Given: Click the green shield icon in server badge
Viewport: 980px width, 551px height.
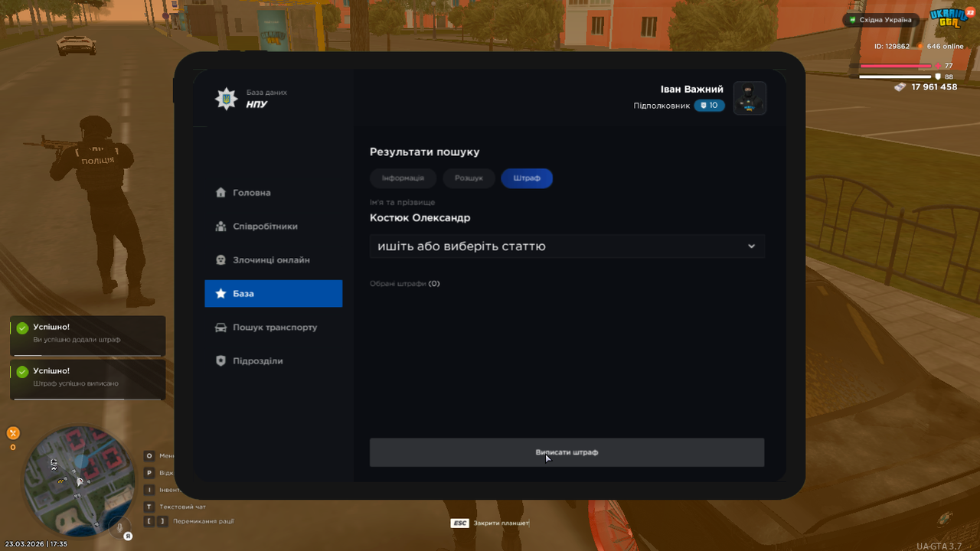Looking at the screenshot, I should point(853,20).
